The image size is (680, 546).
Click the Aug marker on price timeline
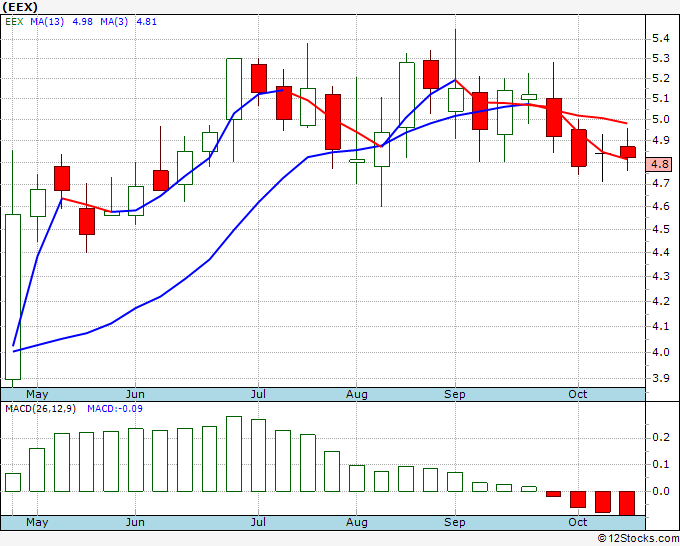click(356, 394)
